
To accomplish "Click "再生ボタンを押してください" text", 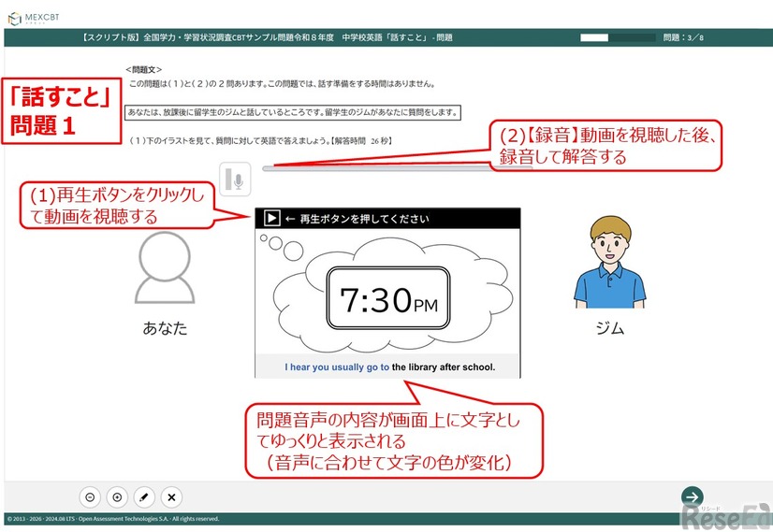I will point(364,219).
